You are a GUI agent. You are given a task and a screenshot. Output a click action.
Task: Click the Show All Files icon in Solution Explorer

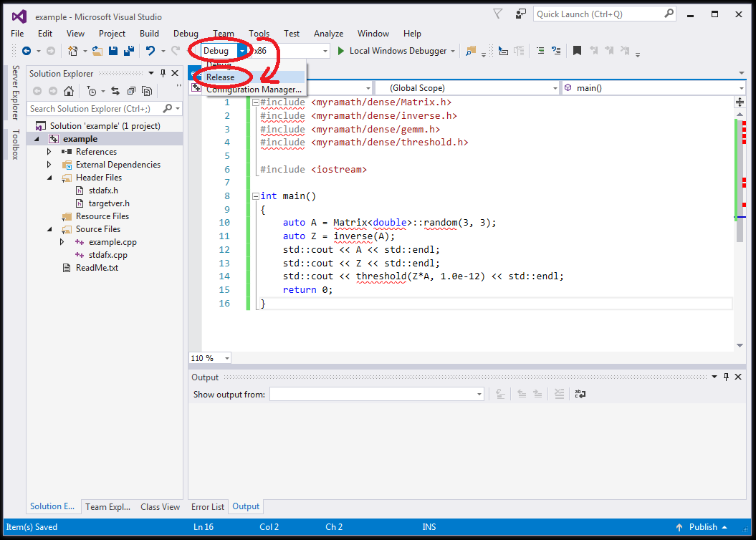tap(147, 90)
